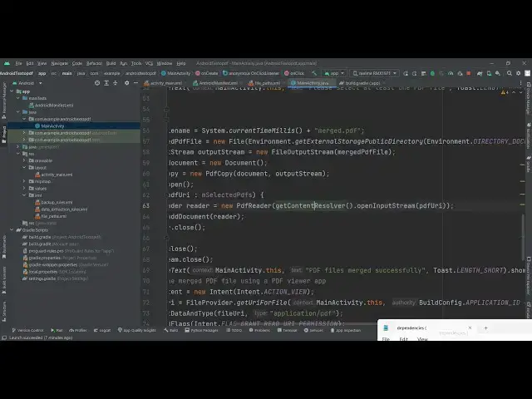Open the Logcat tool window

[x=102, y=330]
